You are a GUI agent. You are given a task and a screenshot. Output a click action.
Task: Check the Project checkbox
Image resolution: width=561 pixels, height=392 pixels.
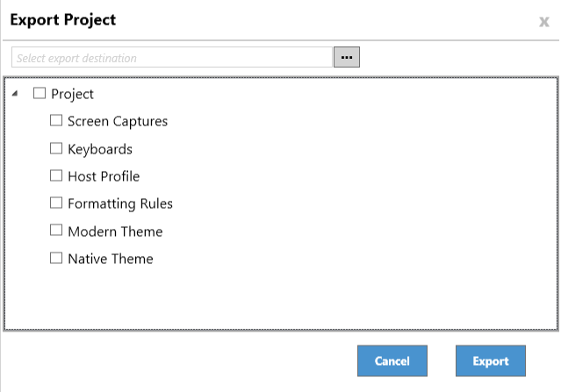click(x=40, y=94)
